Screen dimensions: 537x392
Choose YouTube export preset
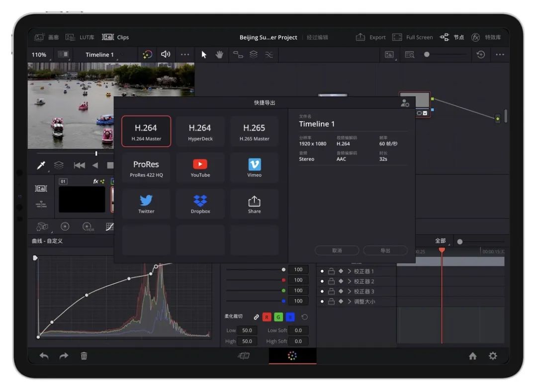tap(200, 168)
